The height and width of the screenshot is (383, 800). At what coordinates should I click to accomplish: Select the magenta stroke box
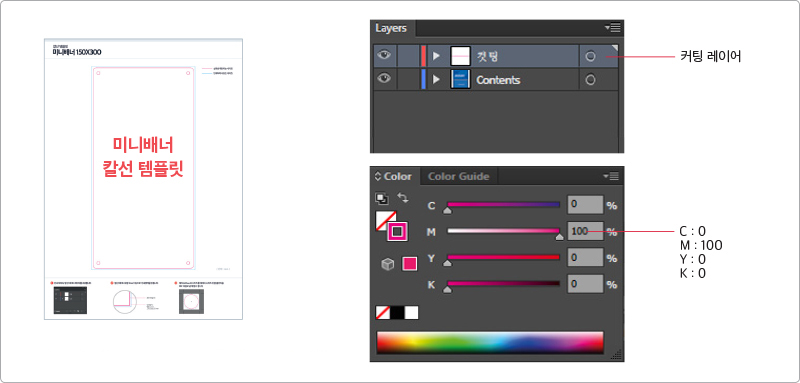(x=397, y=232)
